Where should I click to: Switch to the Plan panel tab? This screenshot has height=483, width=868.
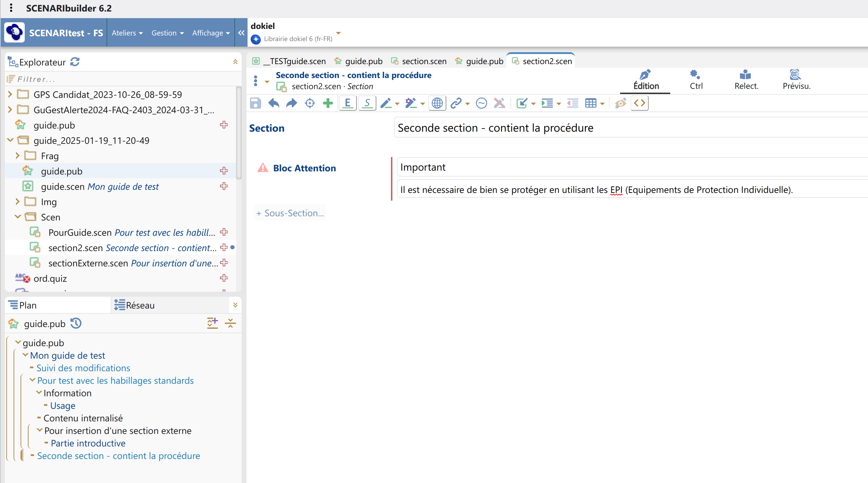[58, 305]
